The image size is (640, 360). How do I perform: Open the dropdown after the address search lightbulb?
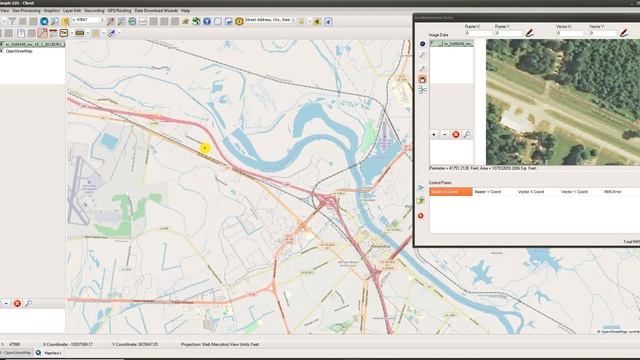point(309,21)
